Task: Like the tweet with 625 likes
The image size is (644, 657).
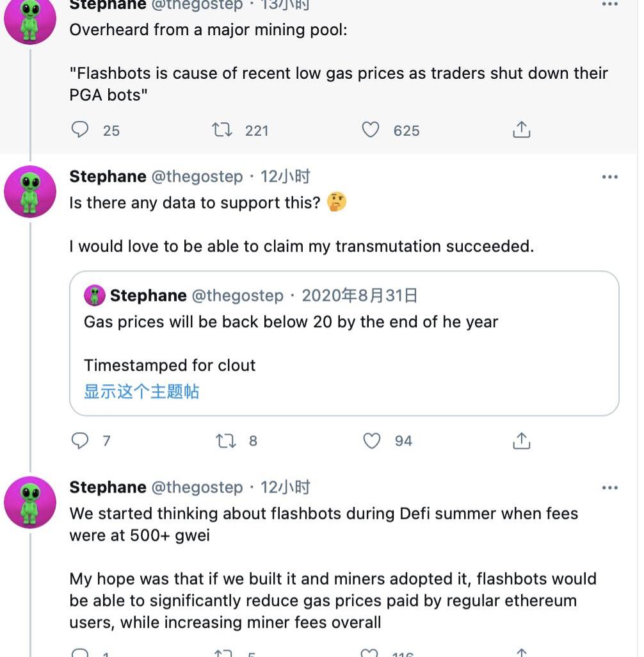Action: point(371,130)
